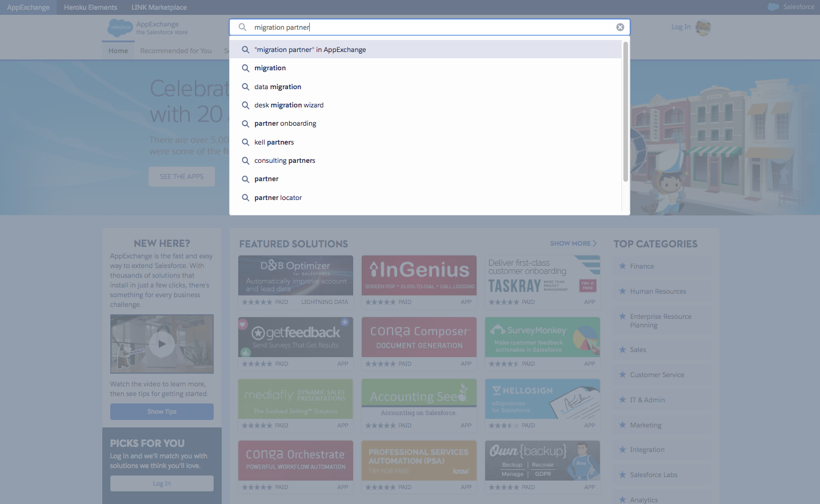Click the star icon beside Customer Service

click(x=623, y=374)
